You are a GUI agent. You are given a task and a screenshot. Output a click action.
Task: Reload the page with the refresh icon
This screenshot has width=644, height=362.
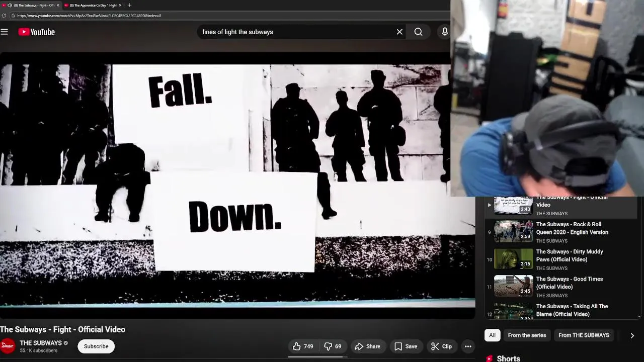(x=4, y=16)
